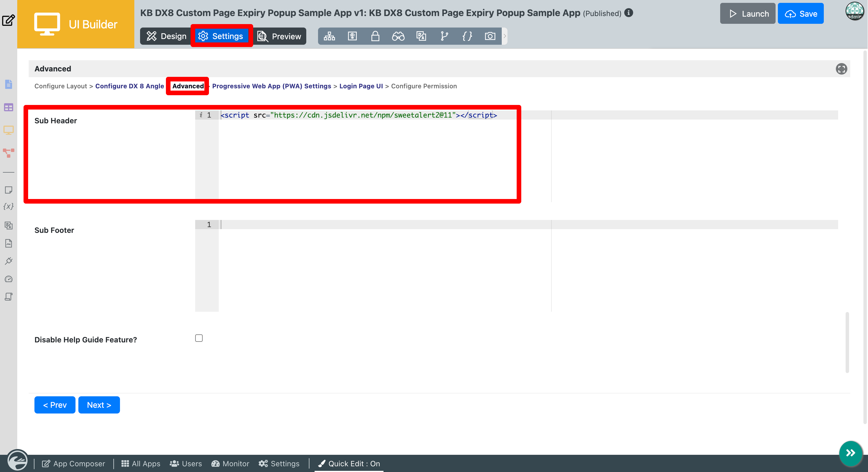Screen dimensions: 868x472
Task: Switch to the Design tab
Action: coord(166,36)
